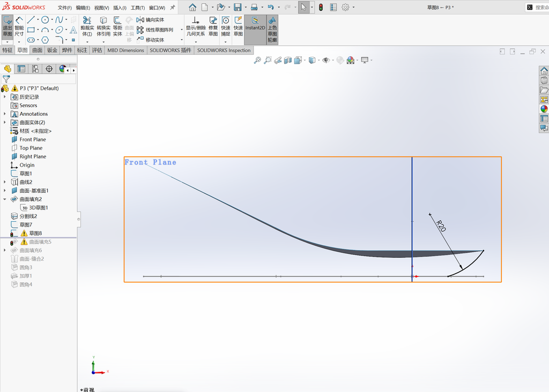Open the 视图(V) menu

pos(101,7)
